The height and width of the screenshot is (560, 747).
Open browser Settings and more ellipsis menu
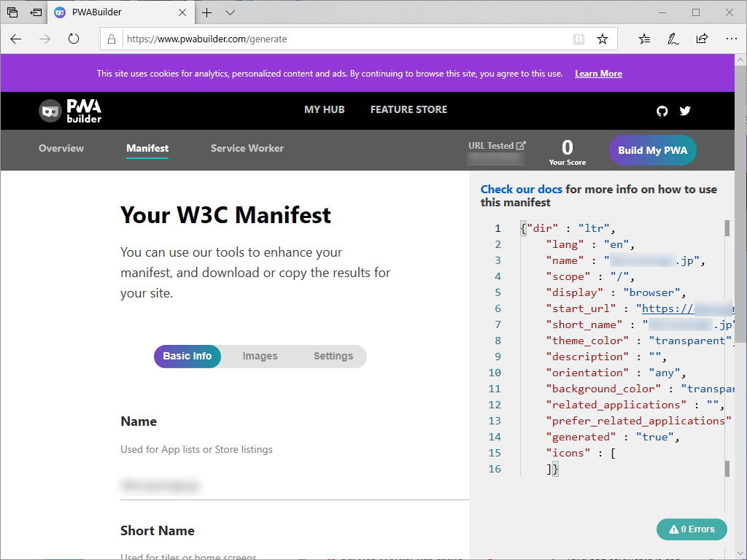click(x=730, y=39)
